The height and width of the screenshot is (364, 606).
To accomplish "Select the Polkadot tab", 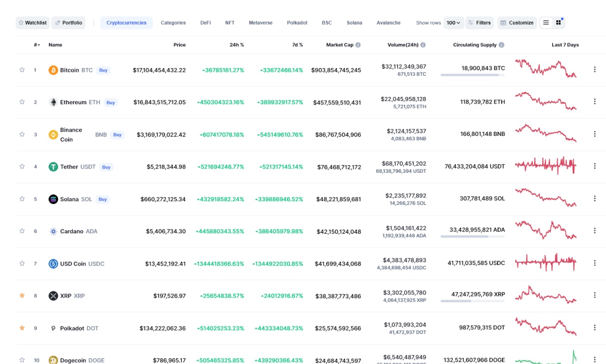I will point(297,23).
